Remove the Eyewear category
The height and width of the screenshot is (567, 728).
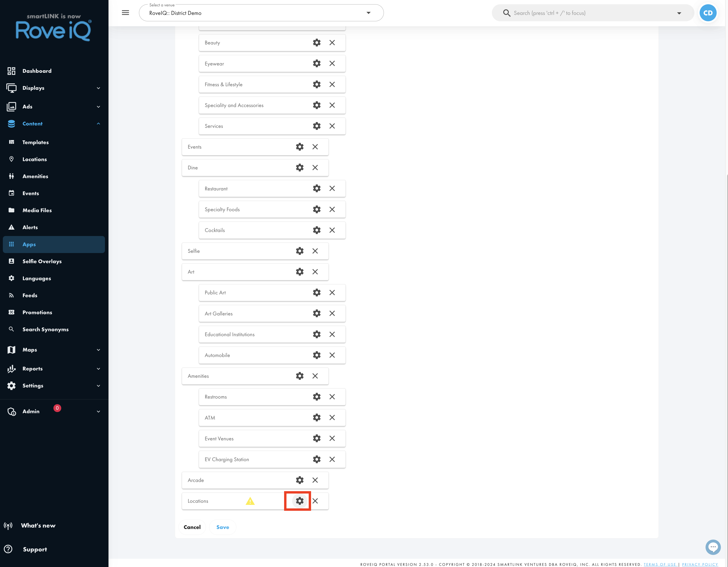pos(332,63)
